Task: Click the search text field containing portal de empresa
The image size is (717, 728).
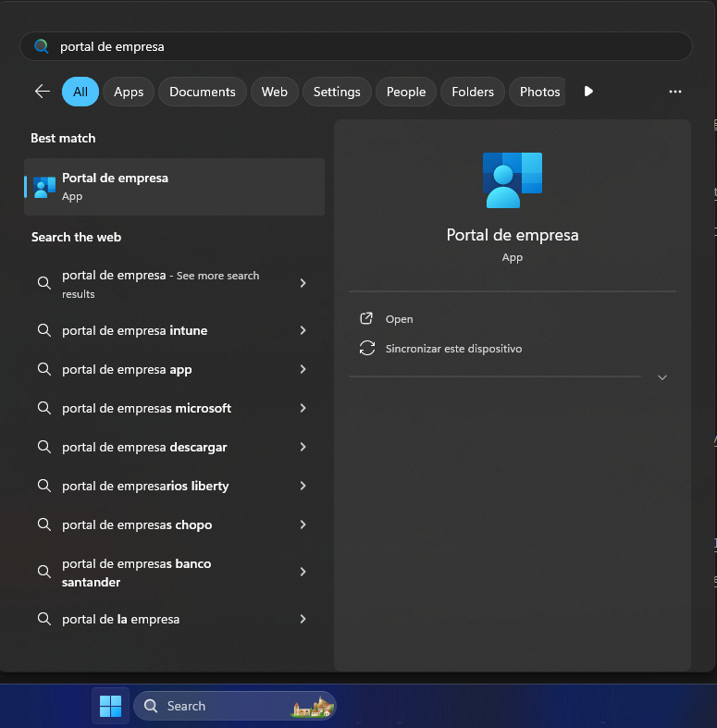Action: [370, 46]
